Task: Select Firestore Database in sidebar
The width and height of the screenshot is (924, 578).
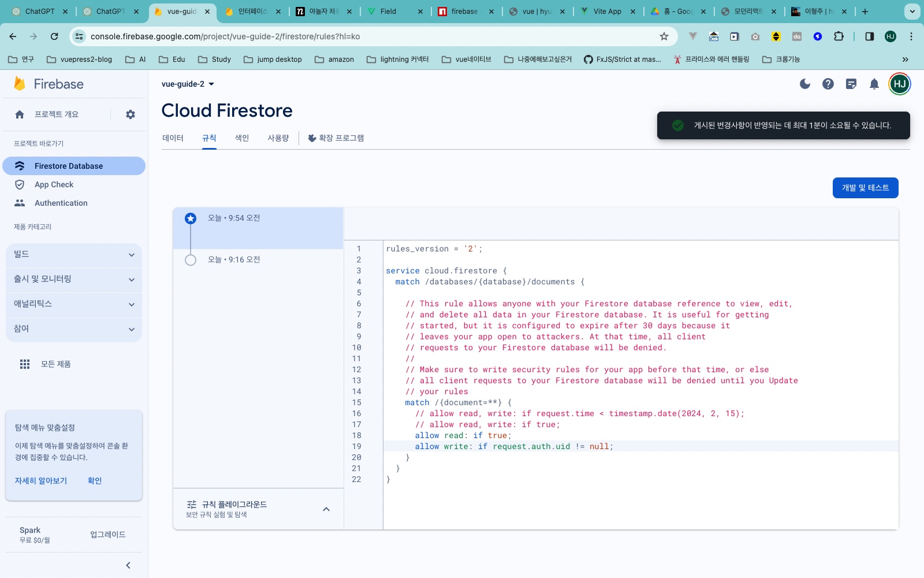Action: point(74,166)
